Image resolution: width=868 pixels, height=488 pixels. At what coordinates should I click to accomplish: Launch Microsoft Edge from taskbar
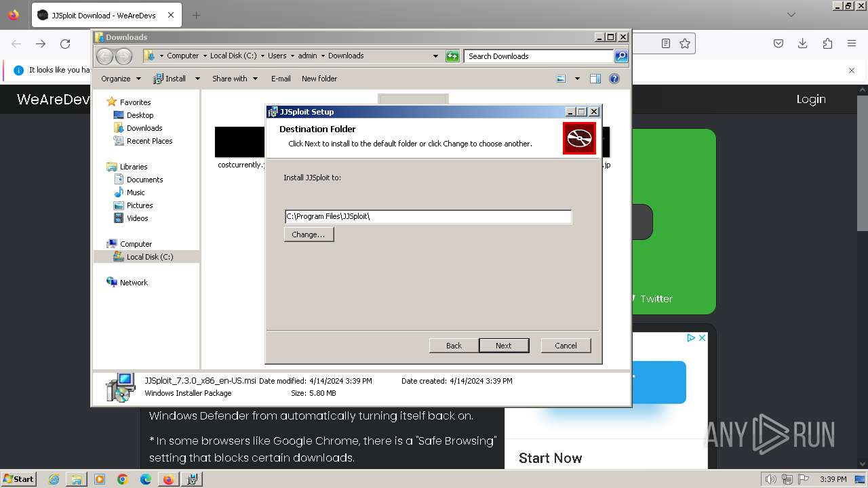coord(146,479)
